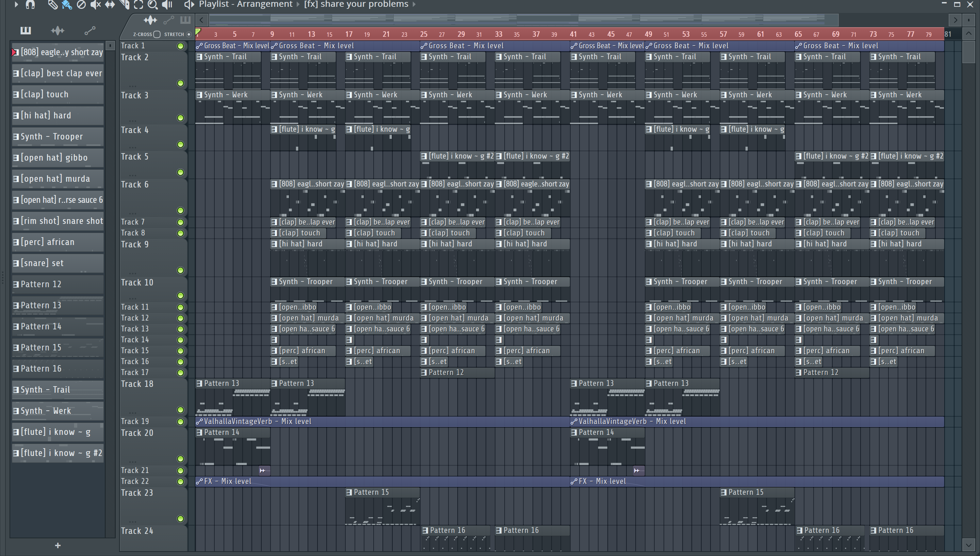
Task: Click vertical scroll up arrow
Action: coord(968,34)
